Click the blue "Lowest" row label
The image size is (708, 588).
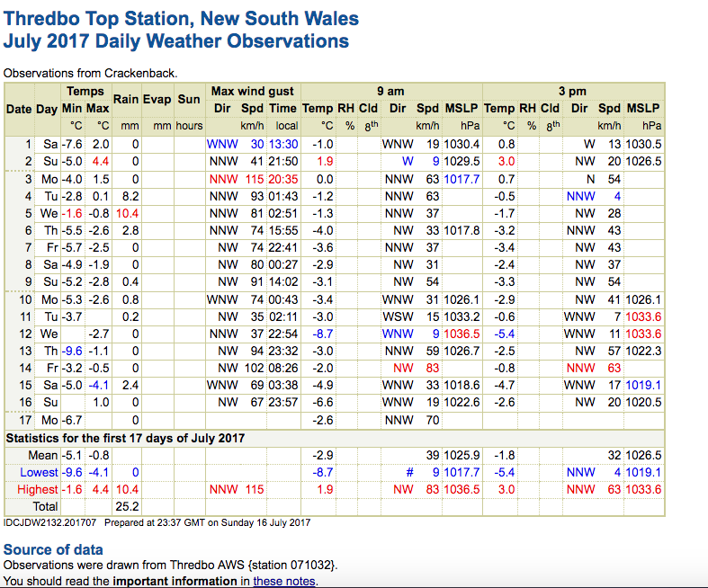point(40,472)
